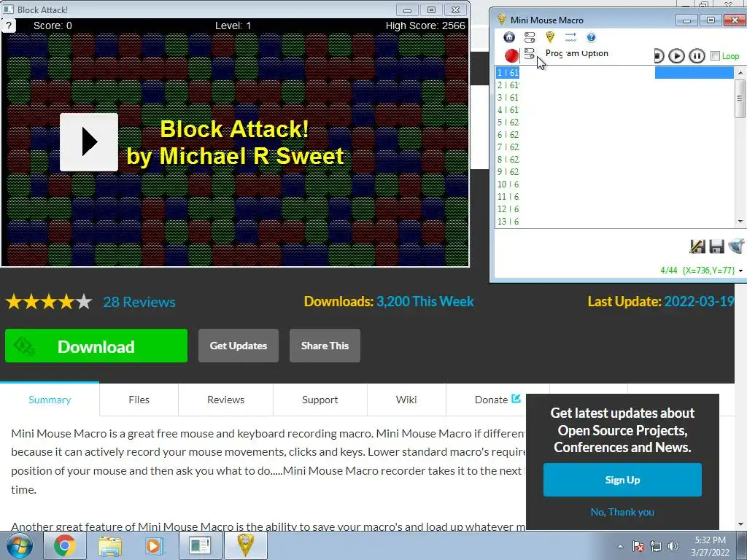
Task: Click the browser page scrollbar down arrow
Action: (740, 524)
